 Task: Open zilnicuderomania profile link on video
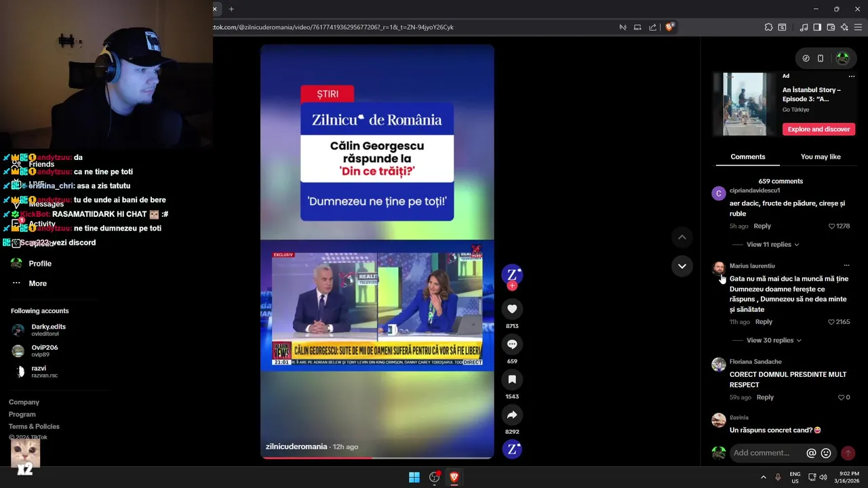tap(296, 447)
